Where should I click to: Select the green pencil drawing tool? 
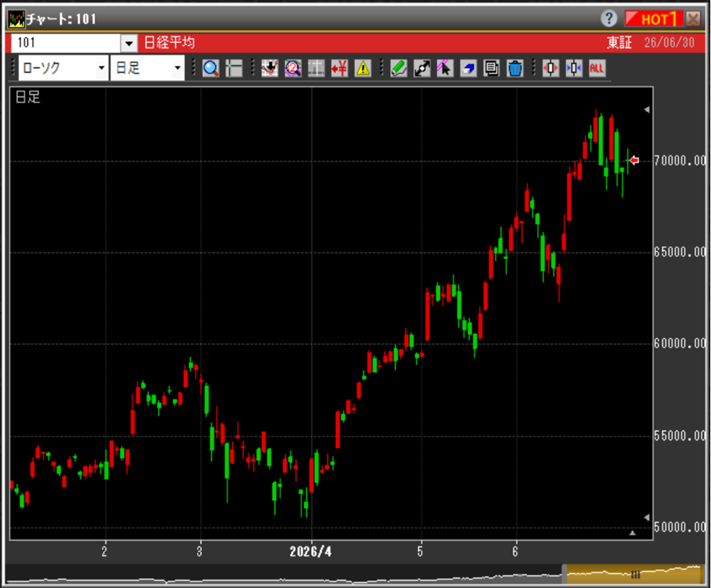point(398,69)
